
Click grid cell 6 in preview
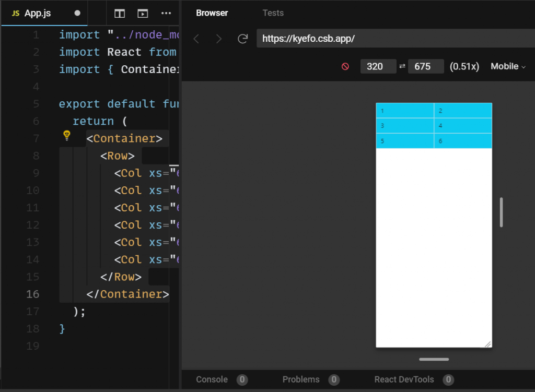click(x=463, y=141)
